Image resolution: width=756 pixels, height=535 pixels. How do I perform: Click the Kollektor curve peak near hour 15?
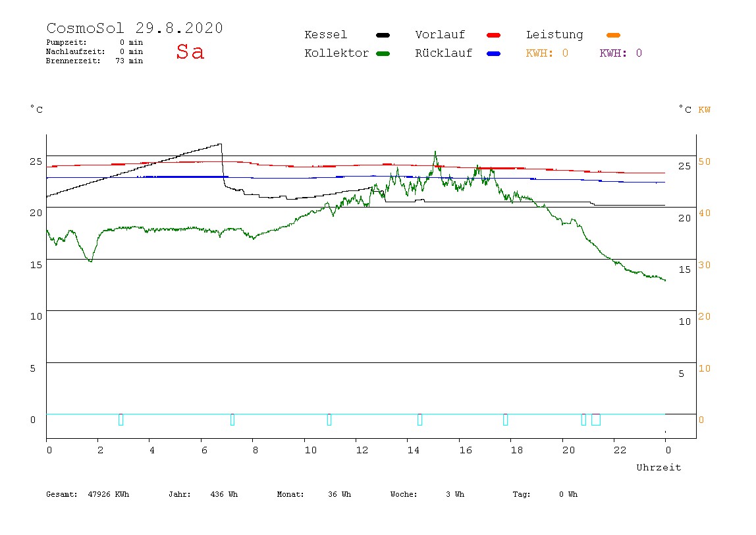click(435, 152)
